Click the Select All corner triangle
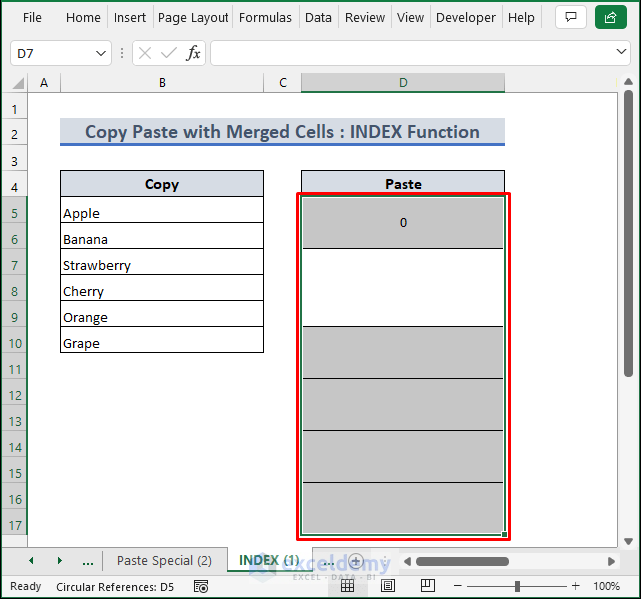641x599 pixels. click(x=19, y=83)
